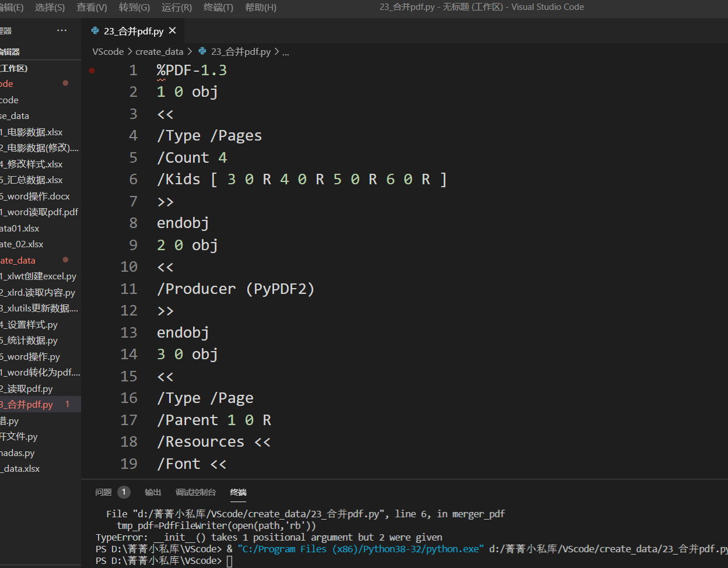This screenshot has height=568, width=728.
Task: Open the 选择(S) menu
Action: 50,7
